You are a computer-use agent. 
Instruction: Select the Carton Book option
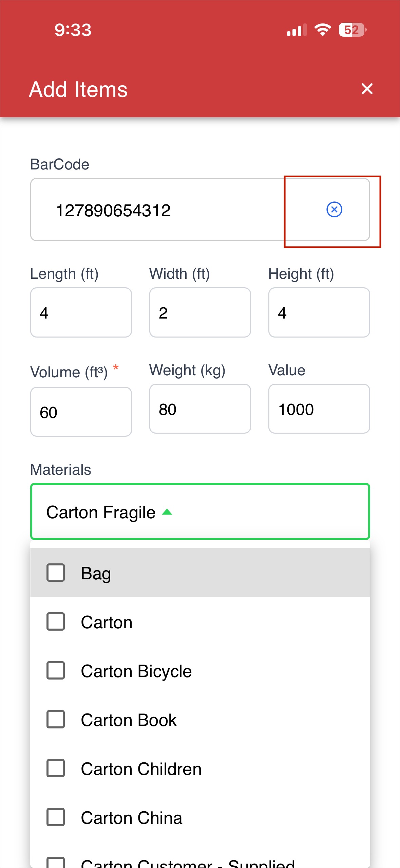coord(200,720)
